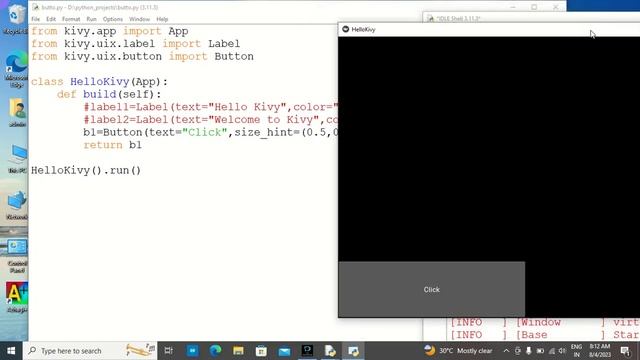Image resolution: width=640 pixels, height=360 pixels.
Task: Open the Mail app from the taskbar
Action: pos(284,351)
